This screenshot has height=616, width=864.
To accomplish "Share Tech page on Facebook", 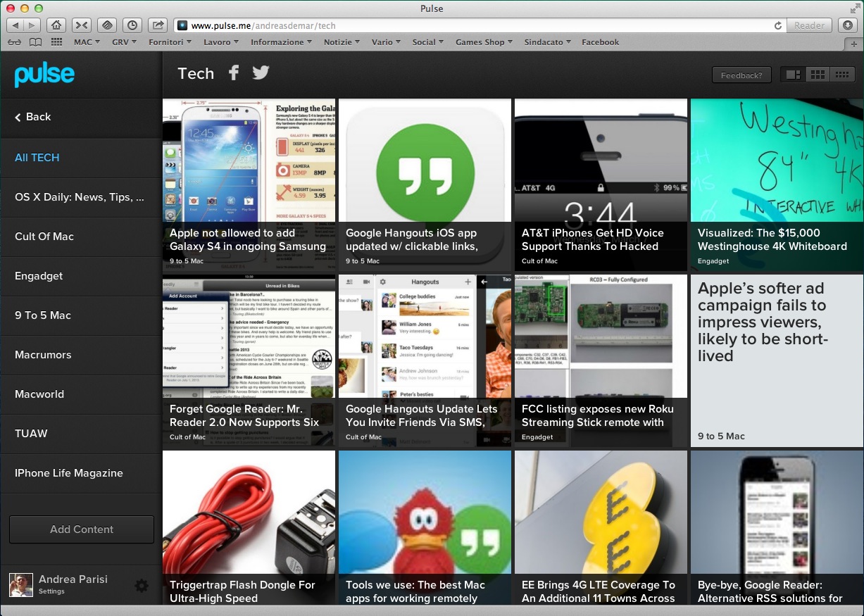I will 234,73.
